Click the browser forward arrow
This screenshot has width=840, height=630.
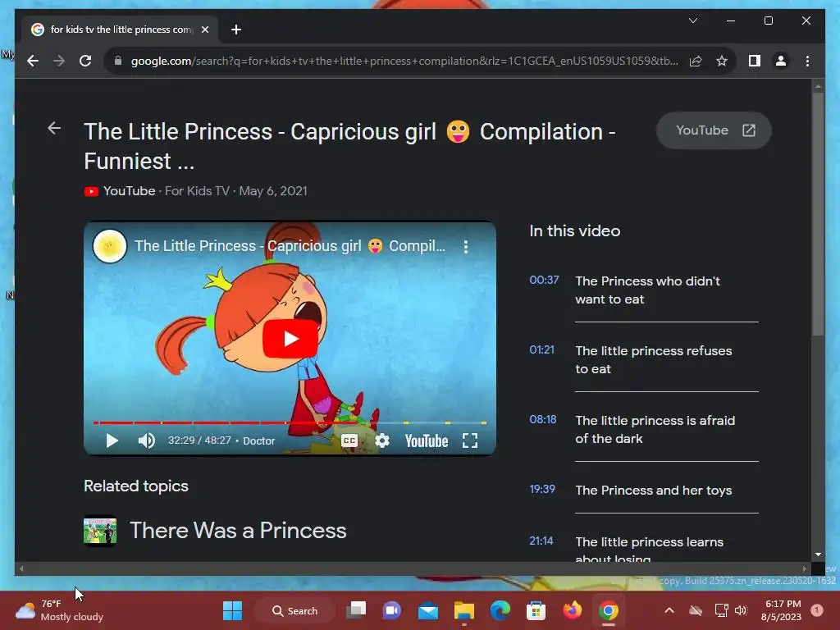point(59,61)
